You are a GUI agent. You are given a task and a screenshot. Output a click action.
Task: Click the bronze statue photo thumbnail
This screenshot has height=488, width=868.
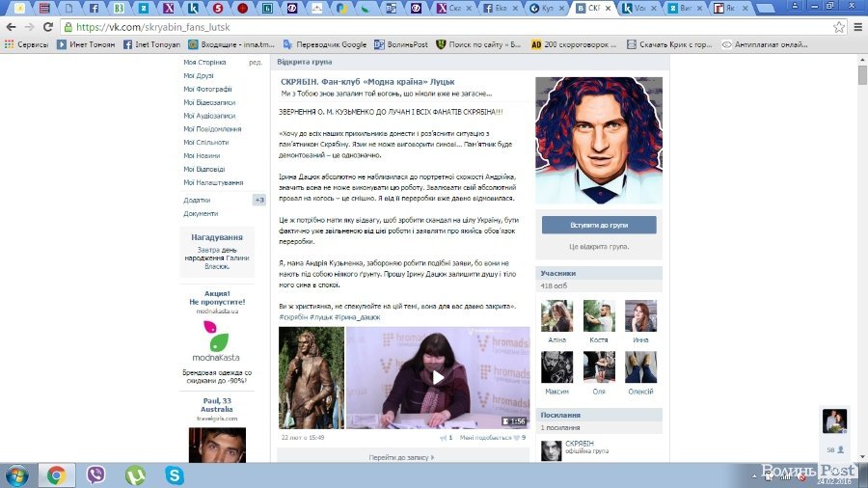pyautogui.click(x=311, y=377)
